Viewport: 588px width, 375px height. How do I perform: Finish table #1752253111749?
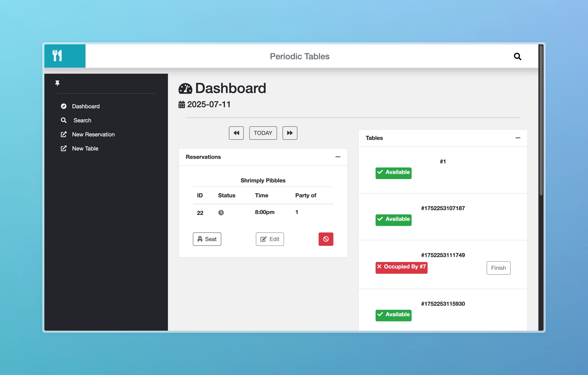coord(498,268)
